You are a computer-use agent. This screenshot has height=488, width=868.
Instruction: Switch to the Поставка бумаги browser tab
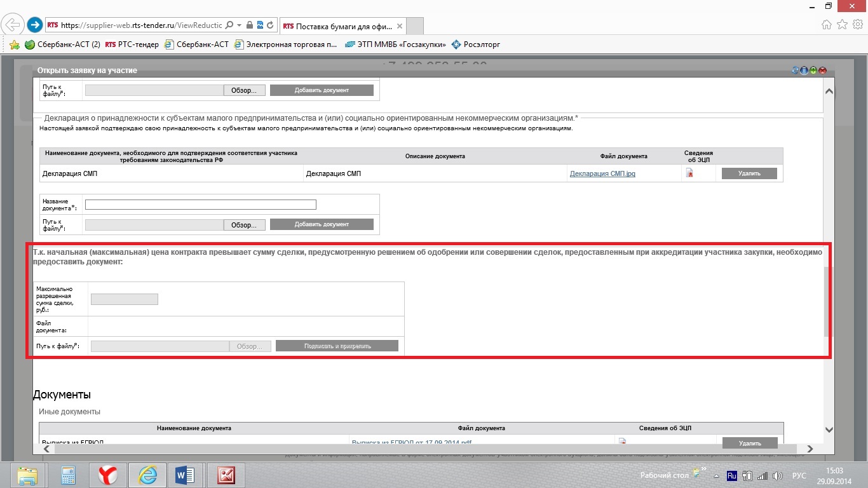pos(342,26)
